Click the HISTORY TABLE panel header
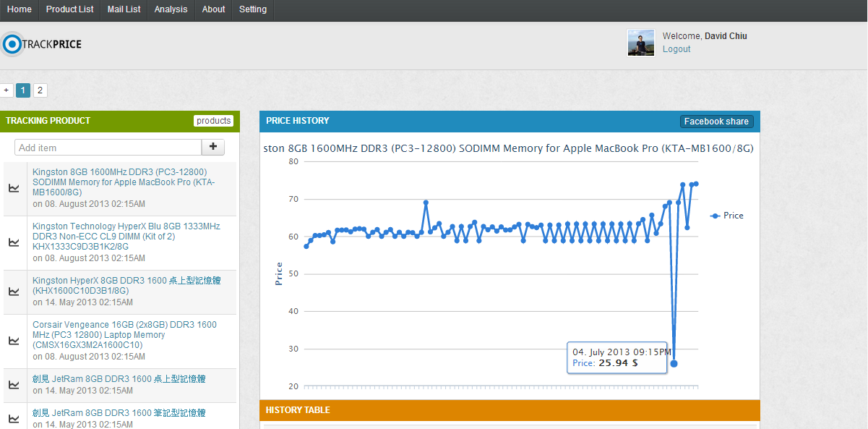This screenshot has width=868, height=429. (510, 410)
